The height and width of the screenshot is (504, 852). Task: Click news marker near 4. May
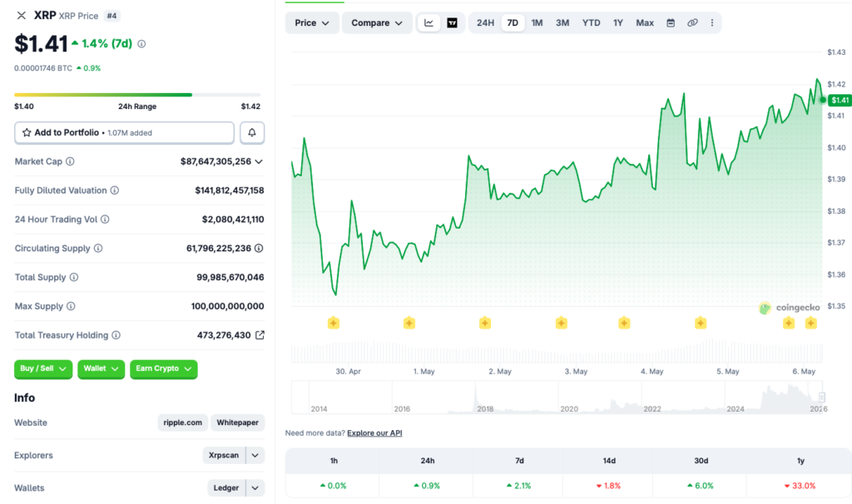coord(624,324)
